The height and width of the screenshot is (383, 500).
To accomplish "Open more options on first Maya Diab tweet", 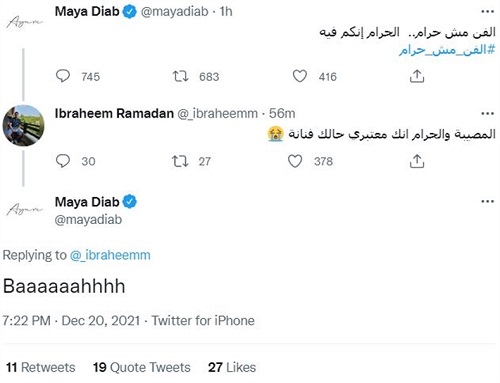I will 487,12.
